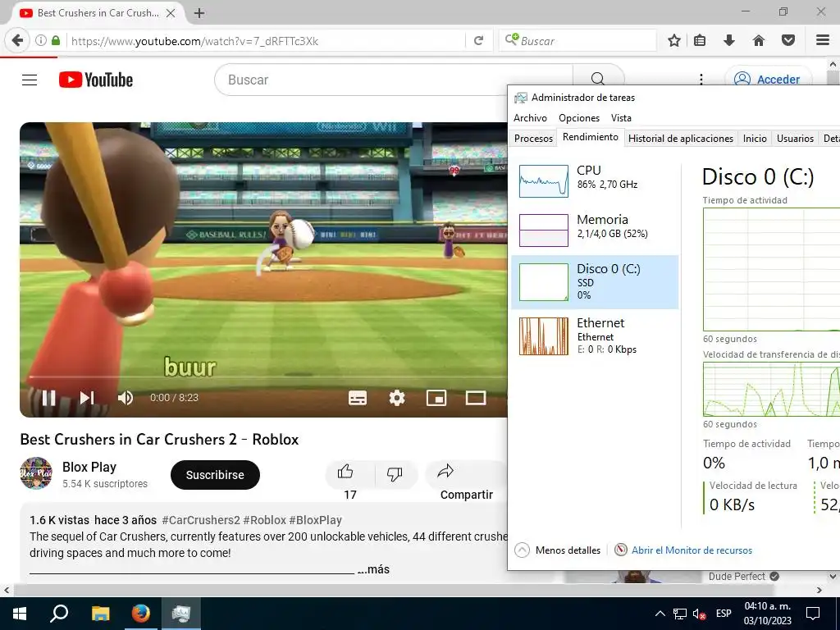Click Task Manager icon in taskbar
Image resolution: width=840 pixels, height=630 pixels.
tap(180, 614)
